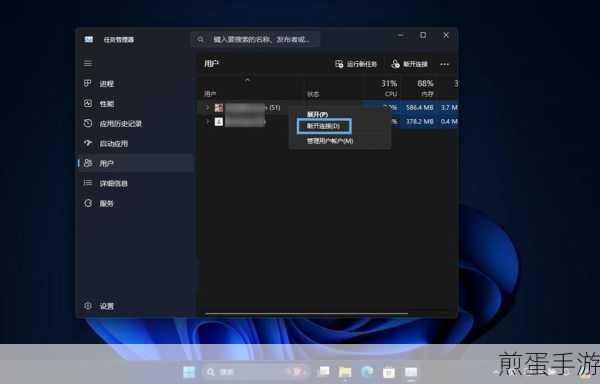Go to the 进程 (Processes) page
The width and height of the screenshot is (600, 384).
136,84
